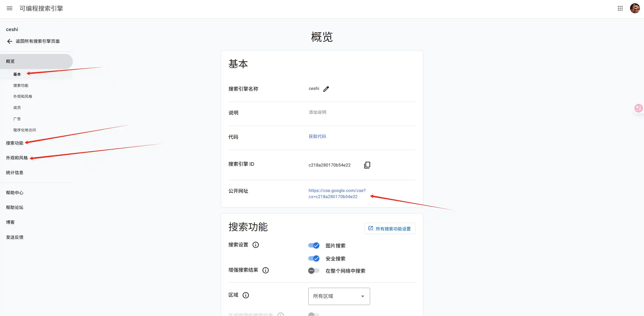The image size is (644, 316).
Task: Open the hamburger main menu
Action: tap(9, 8)
